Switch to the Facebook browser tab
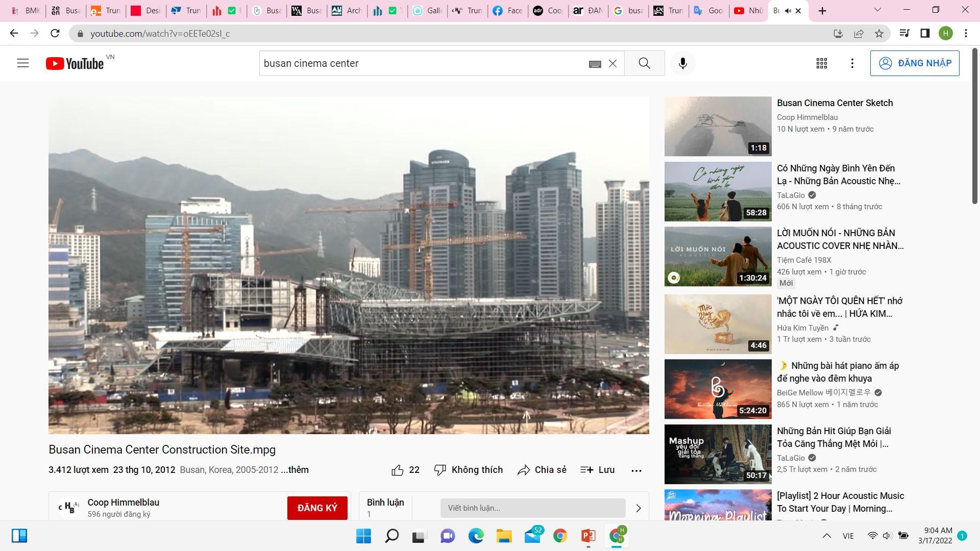The image size is (980, 551). point(507,11)
